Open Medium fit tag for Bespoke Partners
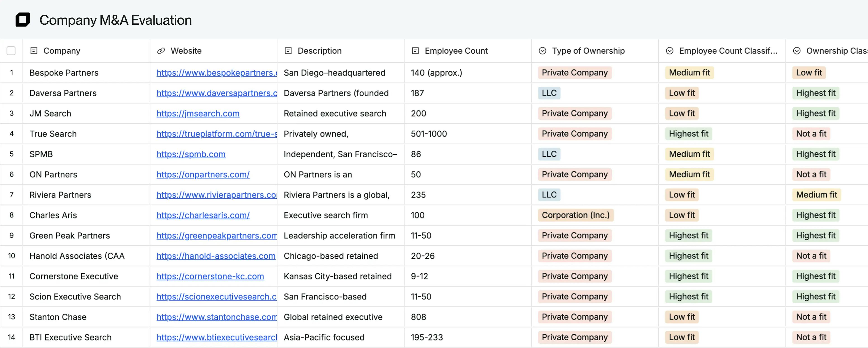The image size is (868, 348). [x=689, y=73]
